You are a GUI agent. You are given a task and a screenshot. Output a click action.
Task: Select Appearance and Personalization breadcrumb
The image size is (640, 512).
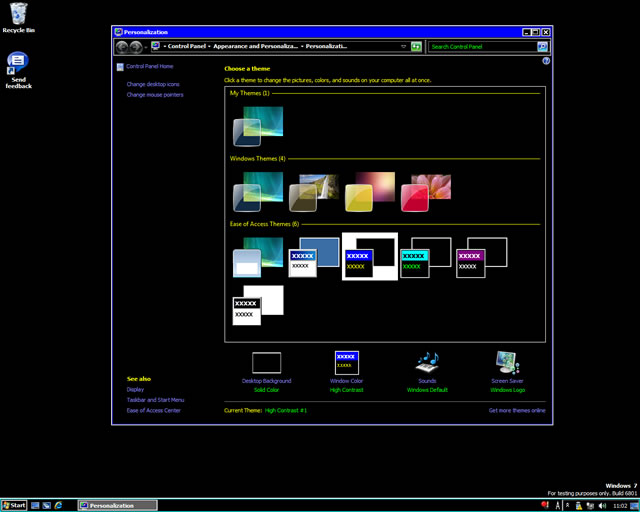pos(256,46)
